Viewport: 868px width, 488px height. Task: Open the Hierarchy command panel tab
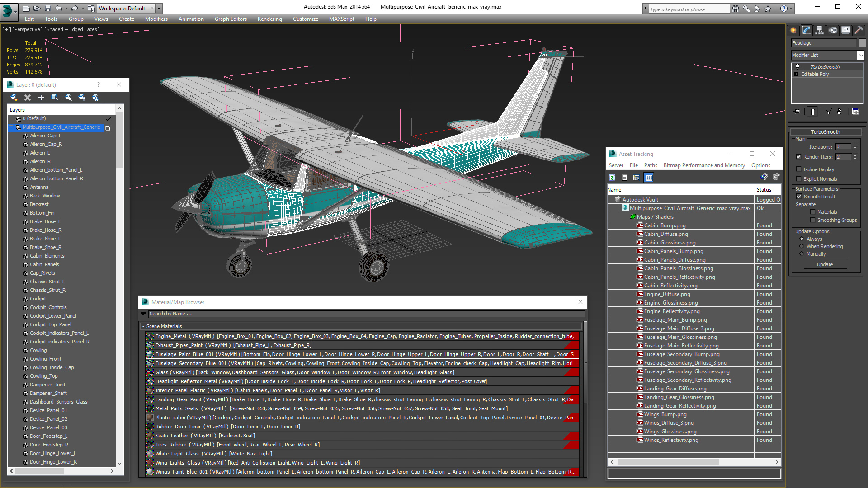(819, 30)
